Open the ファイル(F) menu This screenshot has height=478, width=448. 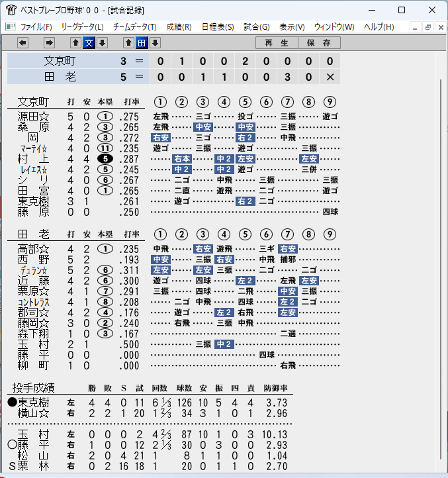point(36,27)
